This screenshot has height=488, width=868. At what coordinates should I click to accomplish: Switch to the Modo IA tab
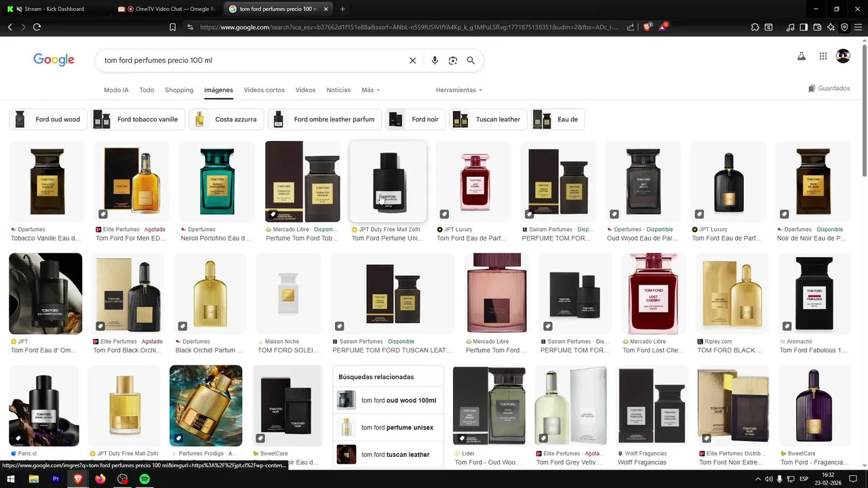click(x=116, y=89)
